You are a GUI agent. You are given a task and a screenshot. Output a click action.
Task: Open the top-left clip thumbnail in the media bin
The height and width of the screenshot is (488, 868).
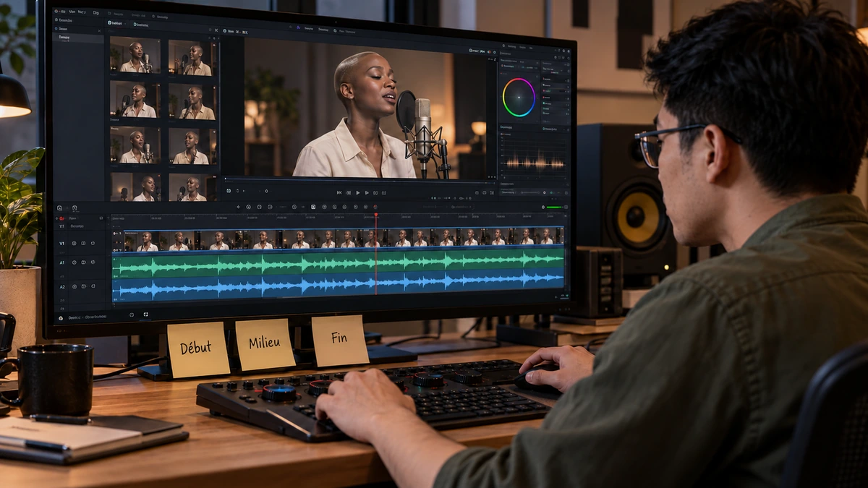pos(135,56)
